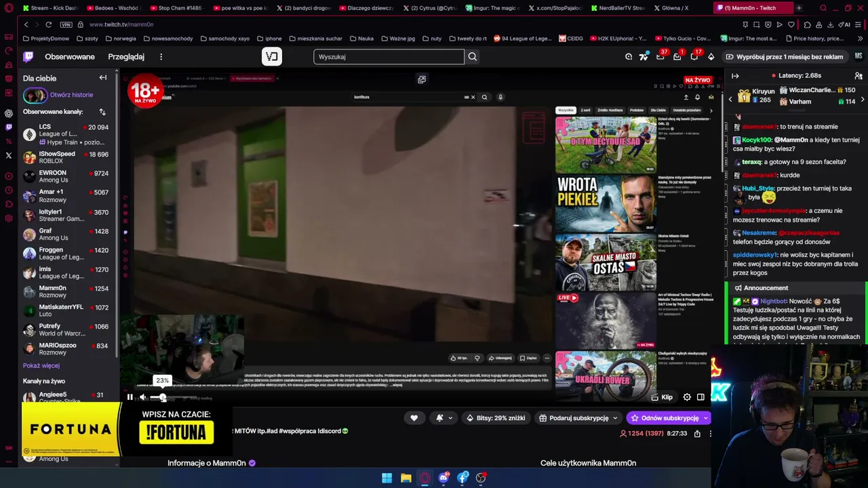Navigate back in browser

26,24
